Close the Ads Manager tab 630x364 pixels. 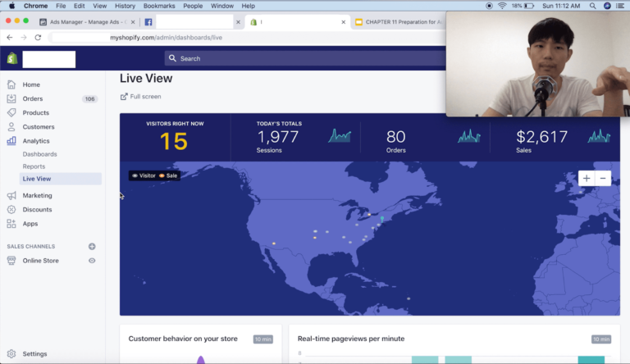[x=133, y=22]
